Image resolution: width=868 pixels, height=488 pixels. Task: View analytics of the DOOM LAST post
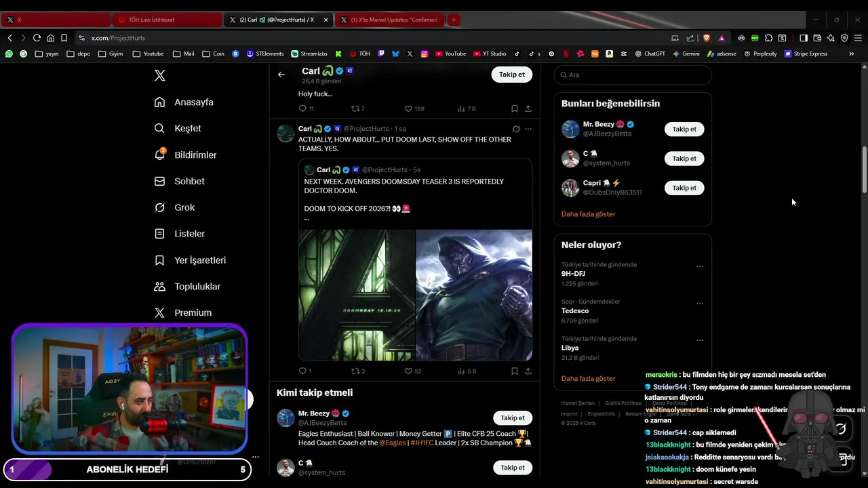coord(467,371)
